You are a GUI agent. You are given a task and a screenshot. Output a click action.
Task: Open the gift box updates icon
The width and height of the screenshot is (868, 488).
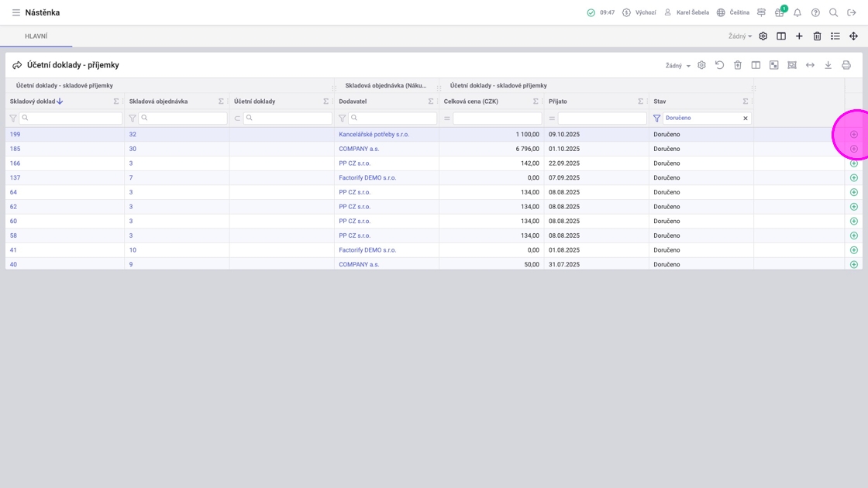point(779,12)
